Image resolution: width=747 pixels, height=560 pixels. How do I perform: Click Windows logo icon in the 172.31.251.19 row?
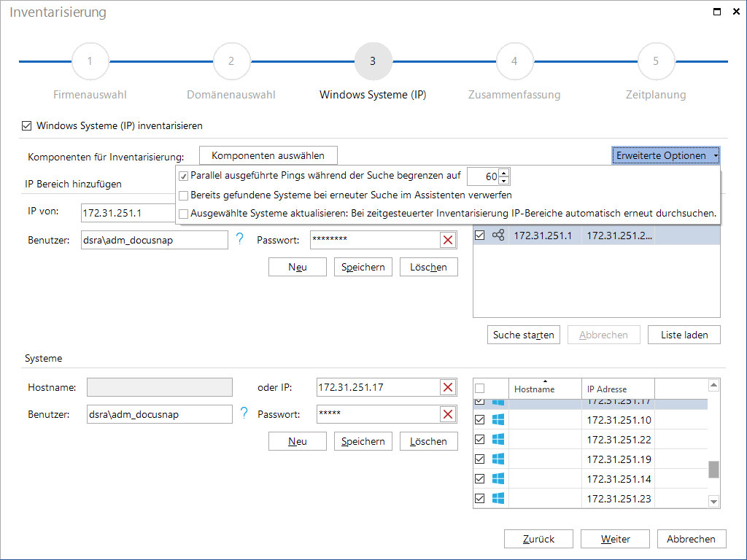[x=498, y=459]
